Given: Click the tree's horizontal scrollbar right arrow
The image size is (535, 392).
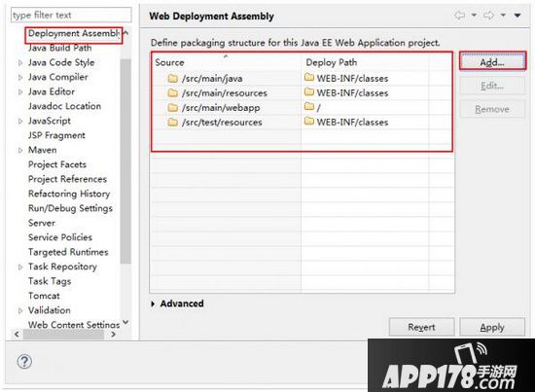Looking at the screenshot, I should pos(114,335).
